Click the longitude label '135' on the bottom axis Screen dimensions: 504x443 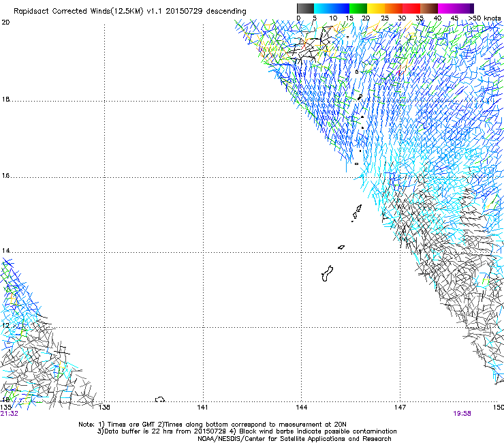(5, 408)
